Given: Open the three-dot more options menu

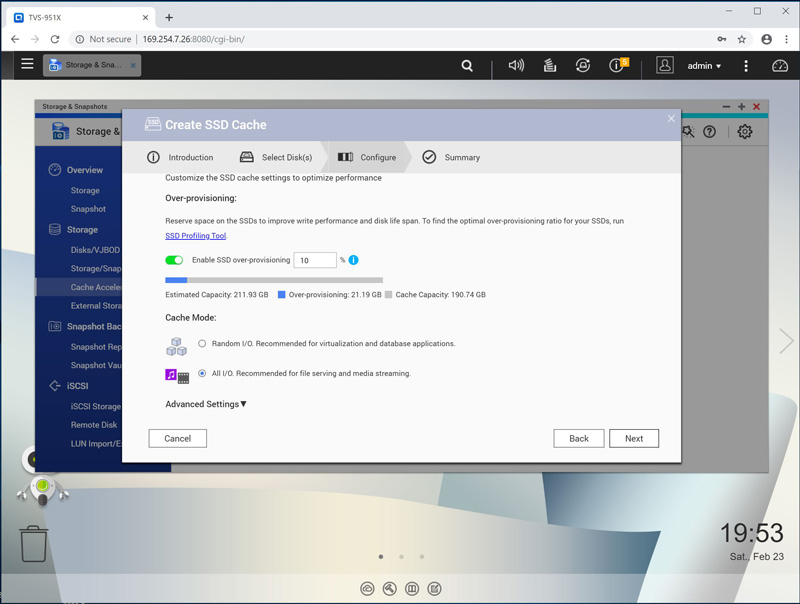Looking at the screenshot, I should [746, 66].
